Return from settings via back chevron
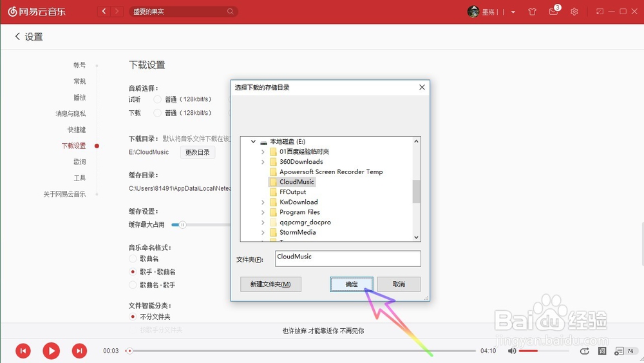 (x=17, y=37)
